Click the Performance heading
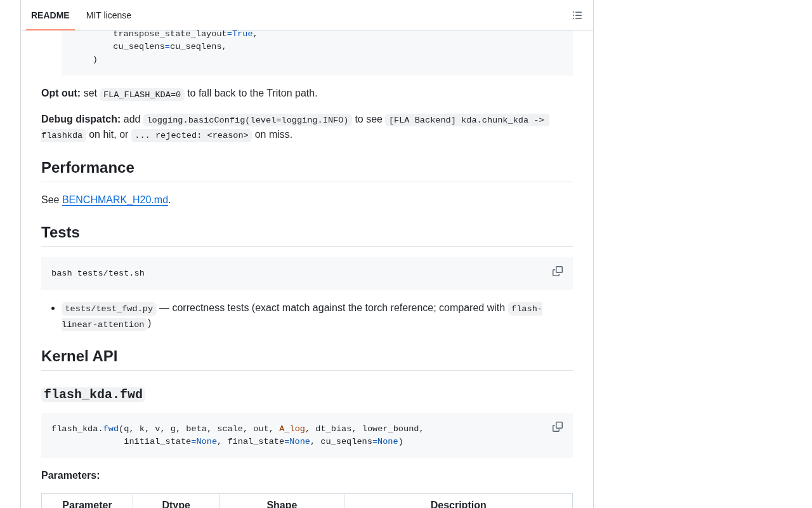 point(88,168)
